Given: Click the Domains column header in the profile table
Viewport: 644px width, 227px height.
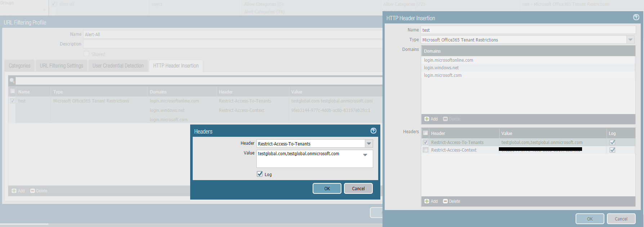Looking at the screenshot, I should click(x=182, y=92).
